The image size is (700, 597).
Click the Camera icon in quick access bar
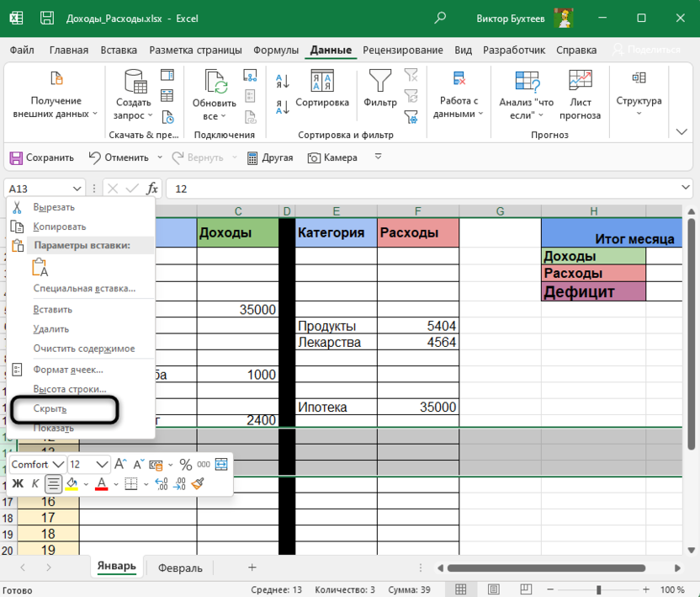tap(332, 157)
